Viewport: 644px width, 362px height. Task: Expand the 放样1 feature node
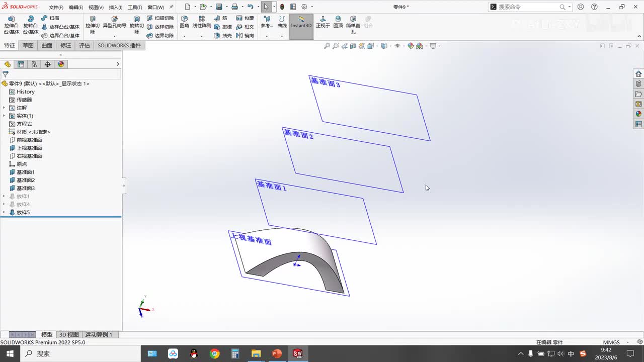4,196
